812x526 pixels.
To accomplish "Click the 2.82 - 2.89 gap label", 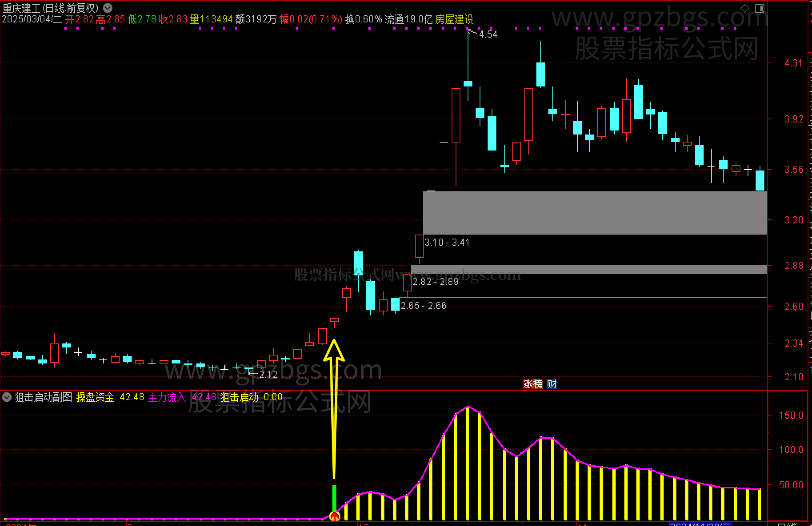I will 436,282.
